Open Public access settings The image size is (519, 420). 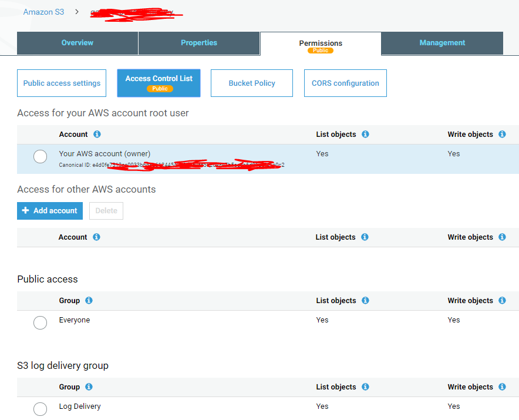coord(62,83)
